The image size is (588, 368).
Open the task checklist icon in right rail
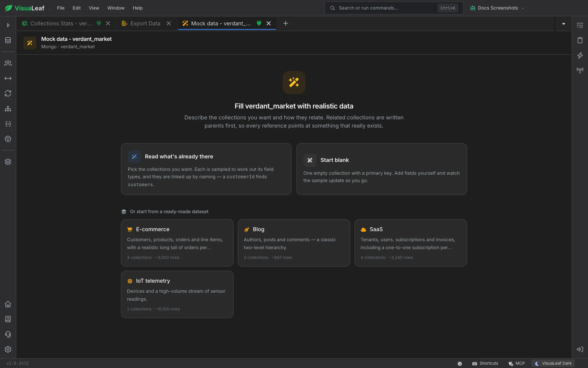point(580,25)
